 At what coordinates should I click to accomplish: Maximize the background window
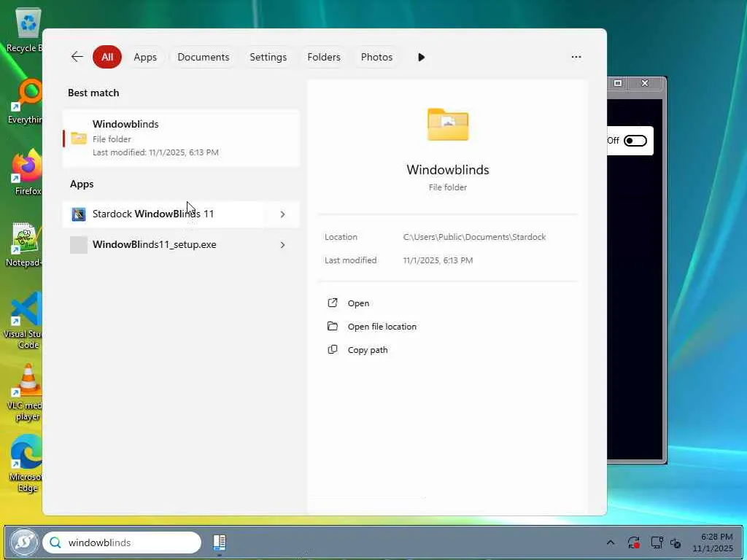pos(618,83)
